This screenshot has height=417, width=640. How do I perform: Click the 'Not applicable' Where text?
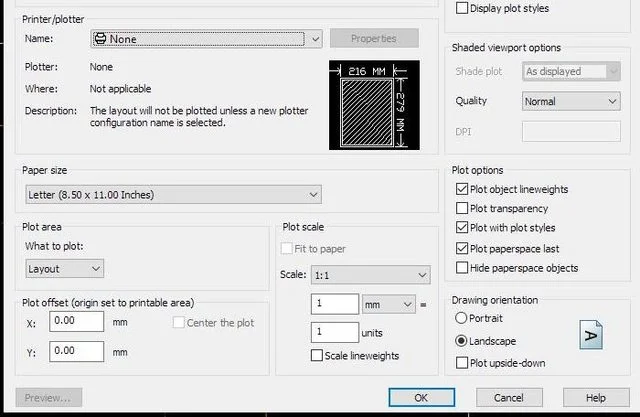pyautogui.click(x=120, y=89)
